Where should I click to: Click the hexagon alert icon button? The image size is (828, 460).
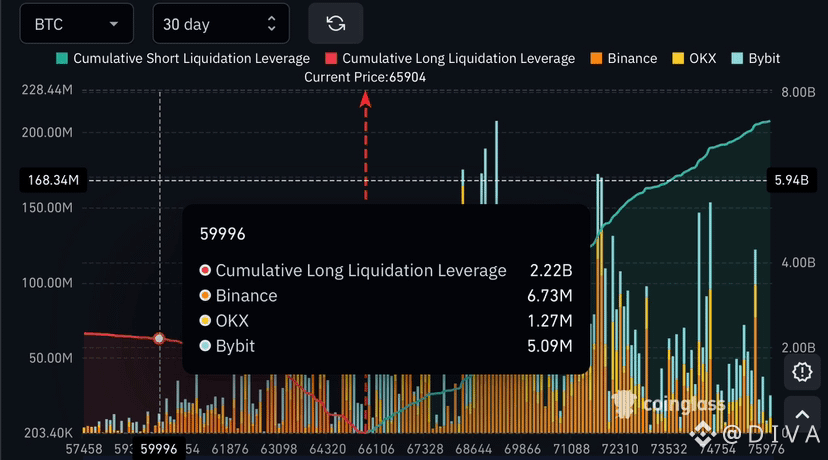point(802,371)
